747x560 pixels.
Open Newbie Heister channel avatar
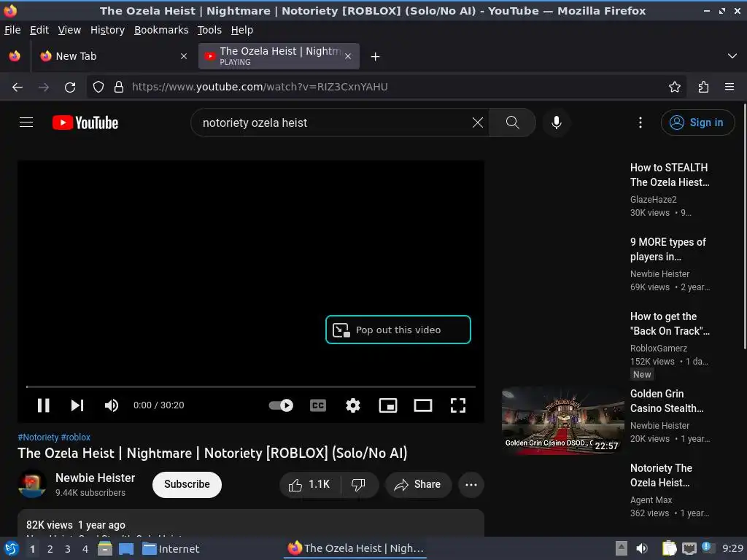click(x=32, y=484)
